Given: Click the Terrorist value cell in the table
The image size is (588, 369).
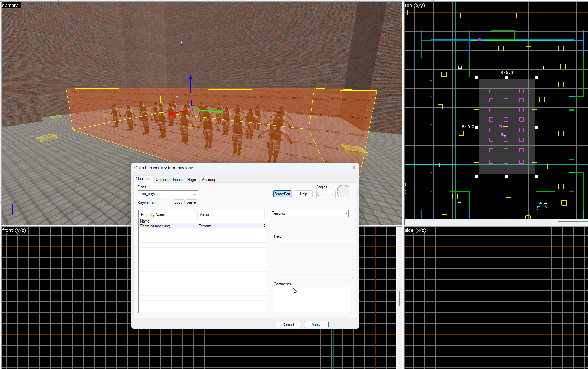Looking at the screenshot, I should [x=231, y=226].
